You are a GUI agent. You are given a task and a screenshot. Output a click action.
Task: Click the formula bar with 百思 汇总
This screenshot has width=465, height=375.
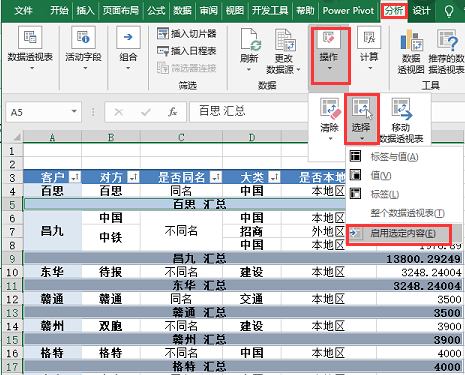pos(250,111)
